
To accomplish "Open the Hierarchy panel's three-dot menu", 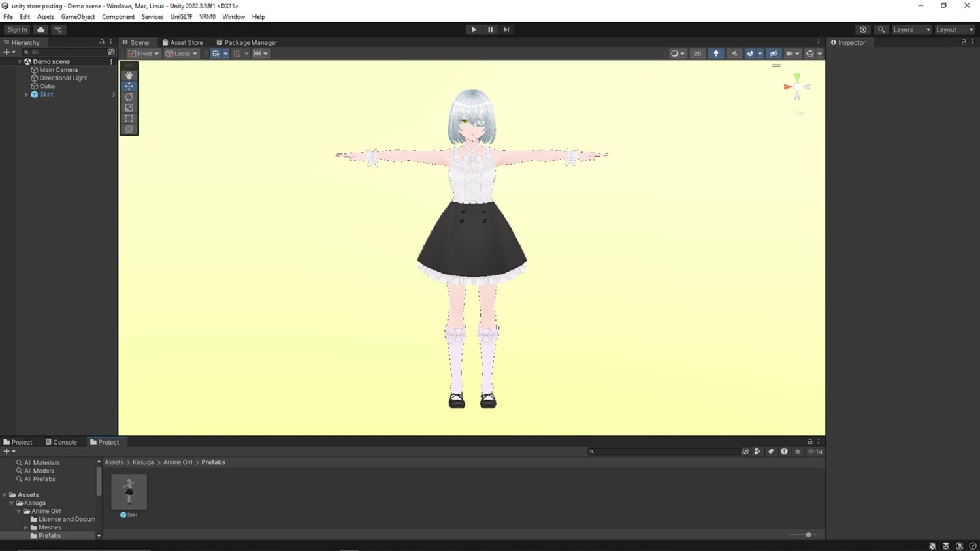I will tap(110, 42).
